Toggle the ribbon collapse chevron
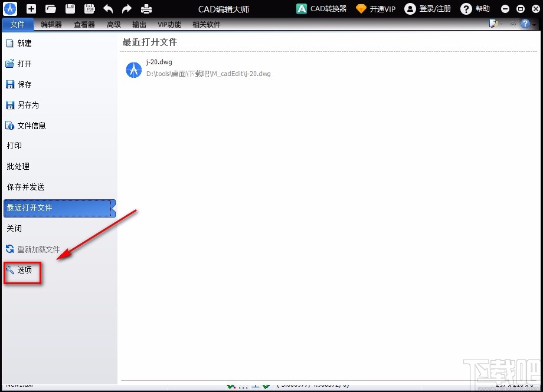The height and width of the screenshot is (392, 543). click(x=513, y=24)
